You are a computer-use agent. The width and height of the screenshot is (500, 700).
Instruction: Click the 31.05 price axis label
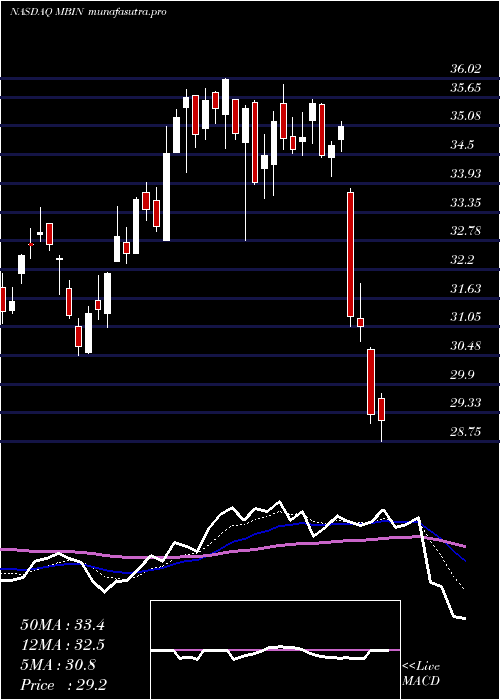tap(466, 317)
